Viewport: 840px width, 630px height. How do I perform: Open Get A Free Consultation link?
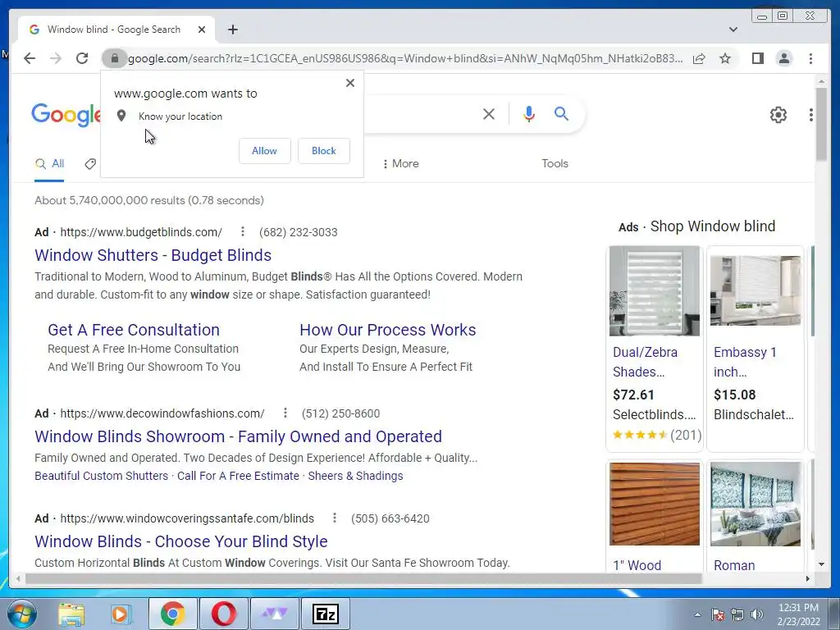(x=134, y=330)
